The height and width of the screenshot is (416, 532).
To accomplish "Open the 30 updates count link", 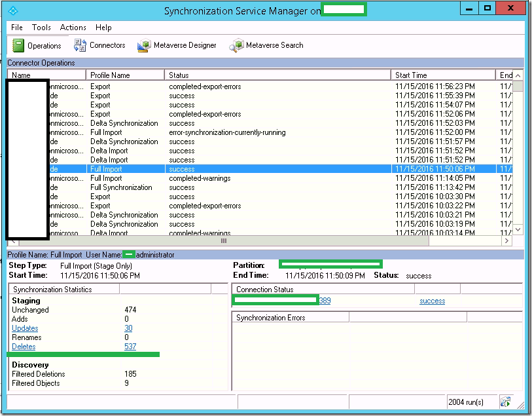I will 128,328.
